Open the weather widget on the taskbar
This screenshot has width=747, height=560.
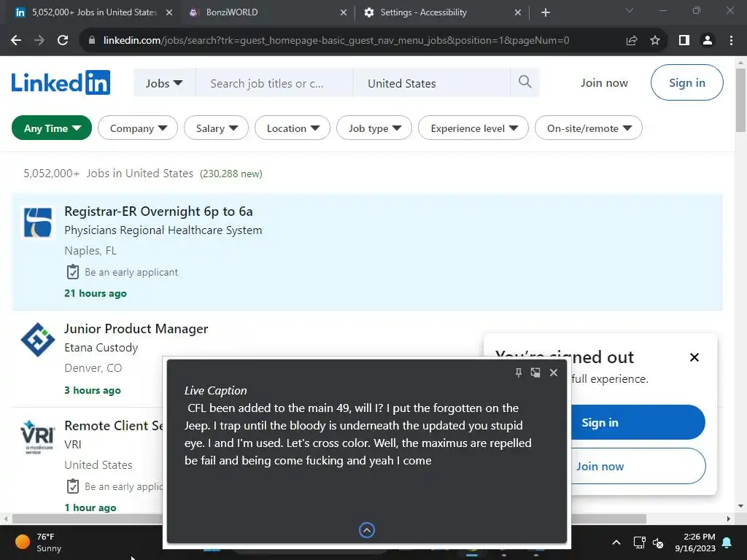[x=39, y=542]
